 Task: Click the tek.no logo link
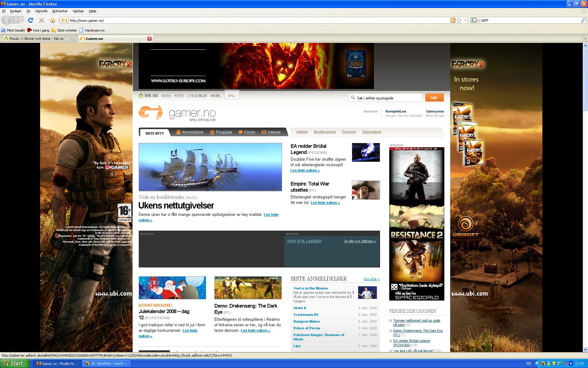point(148,95)
